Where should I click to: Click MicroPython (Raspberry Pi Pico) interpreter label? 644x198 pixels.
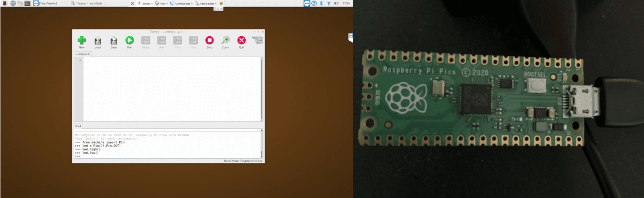tap(243, 160)
